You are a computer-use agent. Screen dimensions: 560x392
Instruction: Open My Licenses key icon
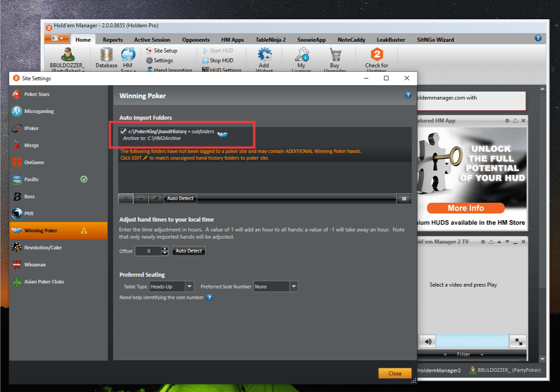tap(301, 56)
